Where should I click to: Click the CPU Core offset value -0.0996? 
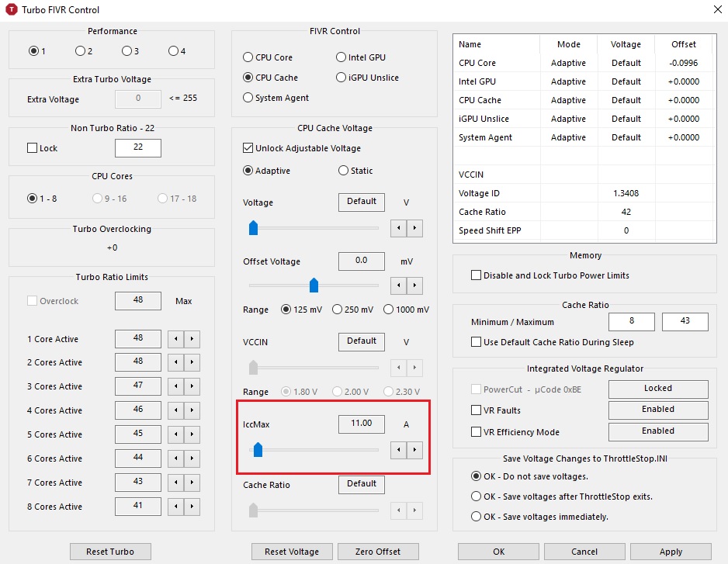tap(684, 63)
